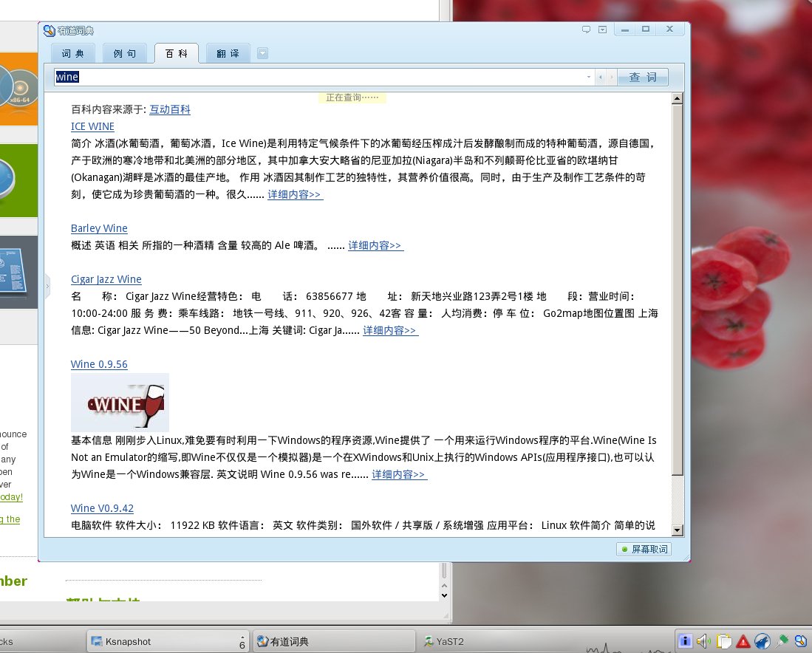Click the WINE logo thumbnail image

pyautogui.click(x=120, y=403)
